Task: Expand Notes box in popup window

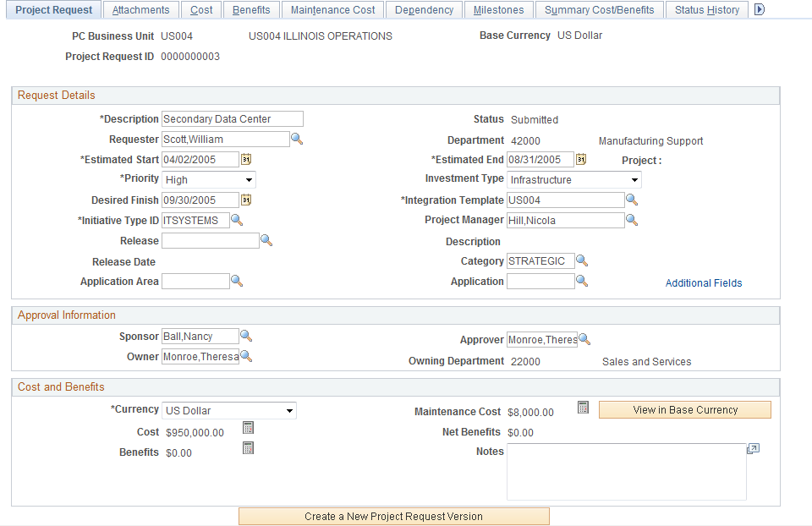Action: click(753, 448)
